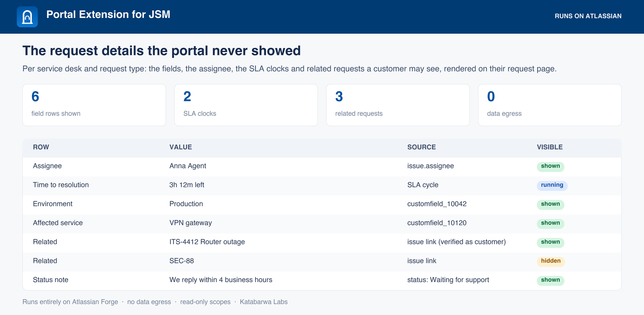644x315 pixels.
Task: Click the Production value cell
Action: point(186,204)
